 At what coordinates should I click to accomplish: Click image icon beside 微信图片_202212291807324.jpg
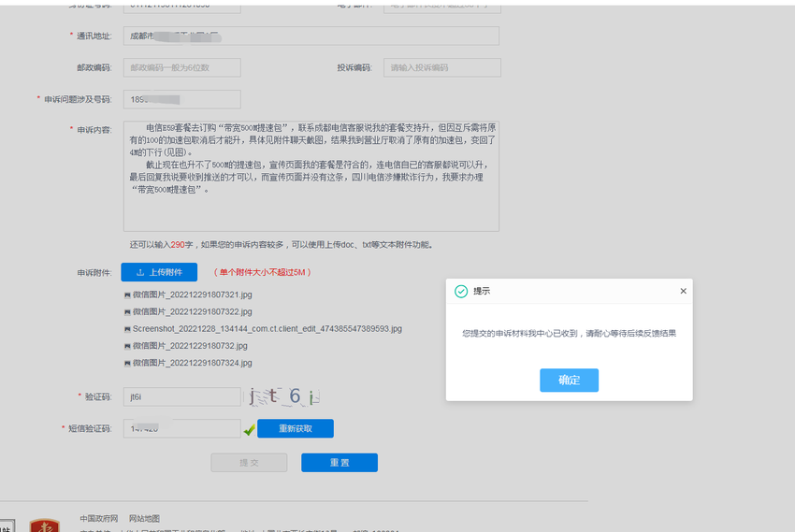pos(127,364)
